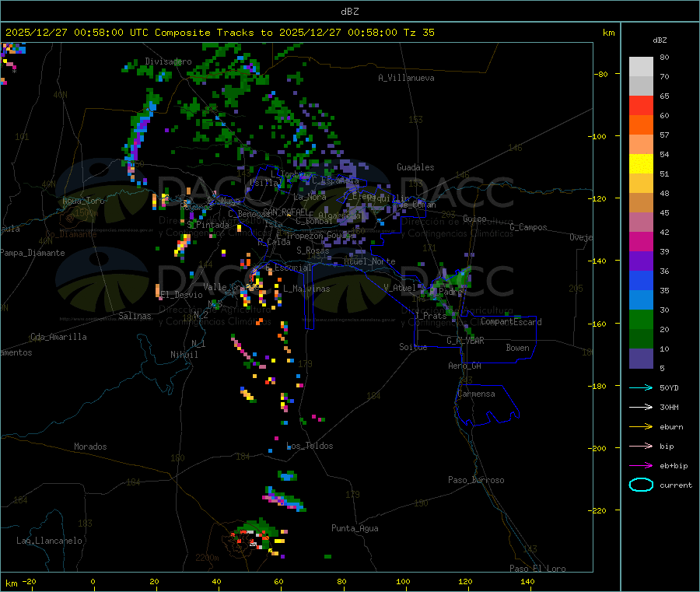This screenshot has width=700, height=592.
Task: Click the Composite Tracks timestamp header text
Action: point(219,33)
